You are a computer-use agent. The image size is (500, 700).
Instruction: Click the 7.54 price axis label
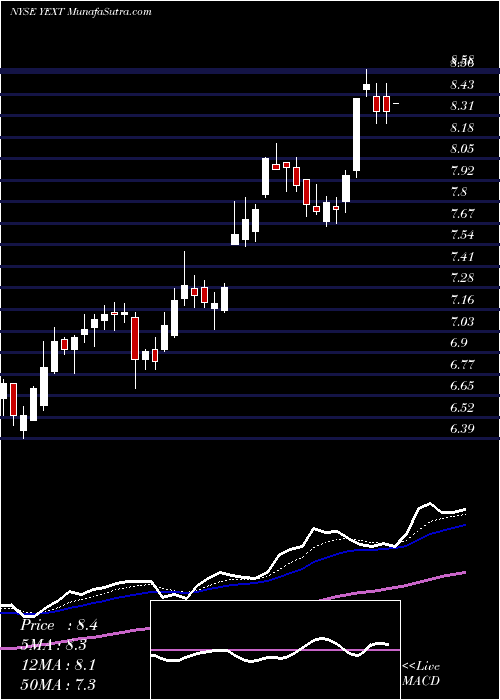pyautogui.click(x=462, y=235)
